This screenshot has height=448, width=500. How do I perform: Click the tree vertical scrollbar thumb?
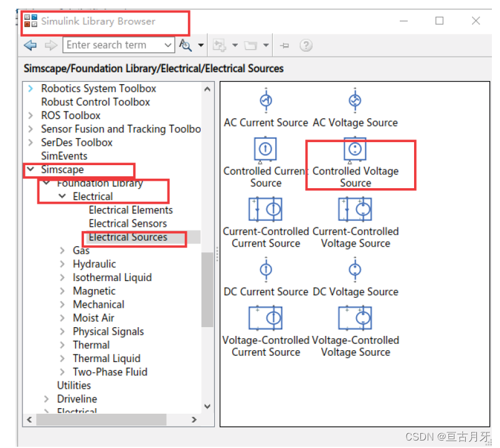pyautogui.click(x=207, y=289)
